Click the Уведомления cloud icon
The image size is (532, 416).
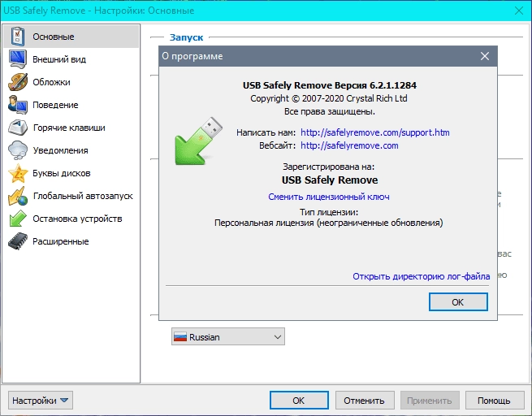point(18,150)
